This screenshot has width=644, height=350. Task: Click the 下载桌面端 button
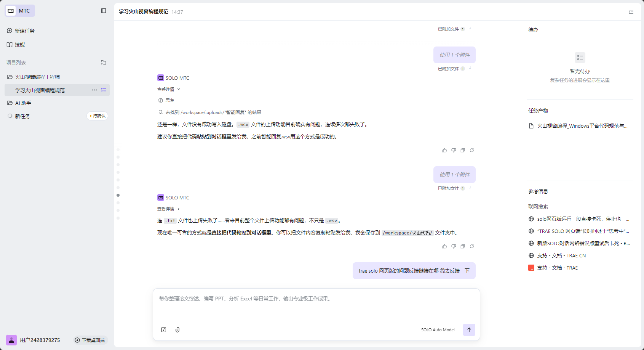point(90,340)
